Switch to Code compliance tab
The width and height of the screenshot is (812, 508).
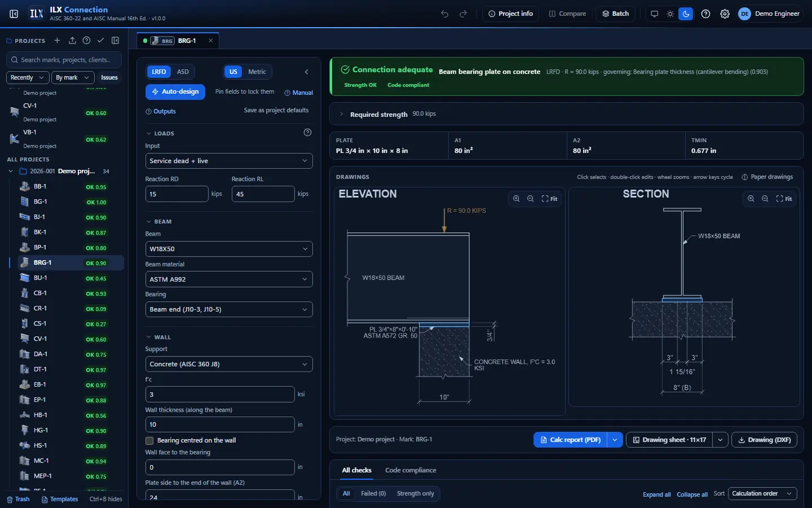[x=411, y=470]
